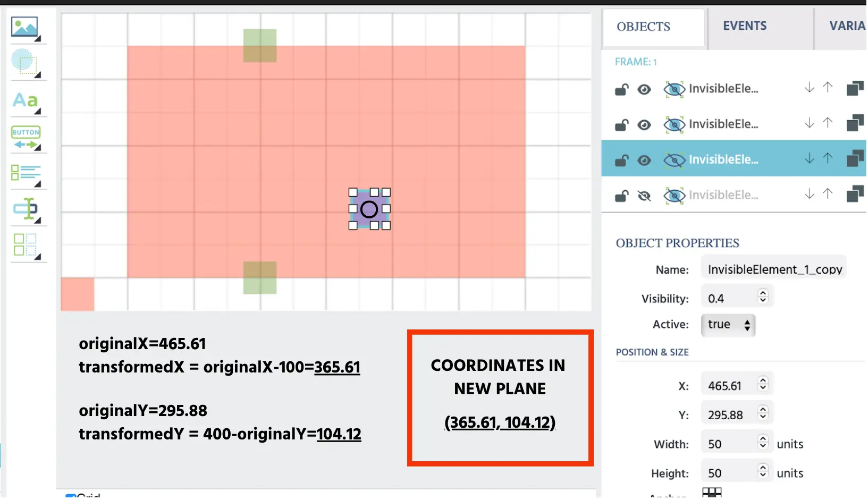Click the Visibility stepper arrows

[763, 296]
